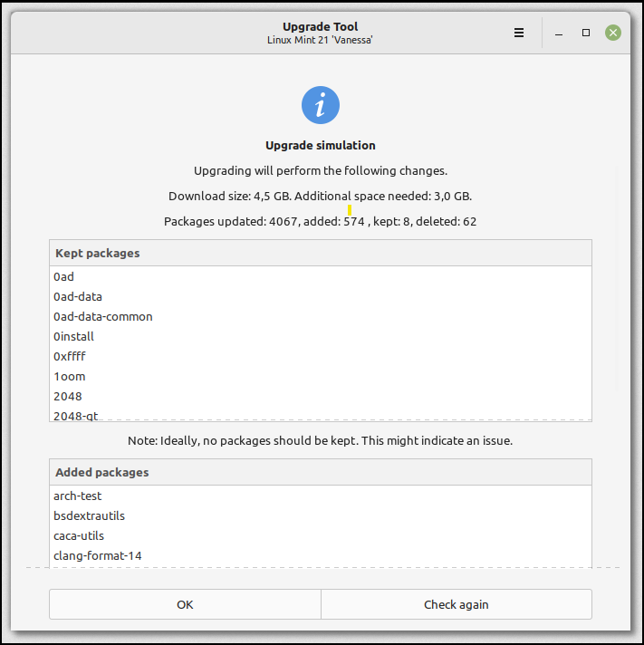Viewport: 644px width, 645px height.
Task: Maximize the Upgrade Tool window
Action: tap(586, 33)
